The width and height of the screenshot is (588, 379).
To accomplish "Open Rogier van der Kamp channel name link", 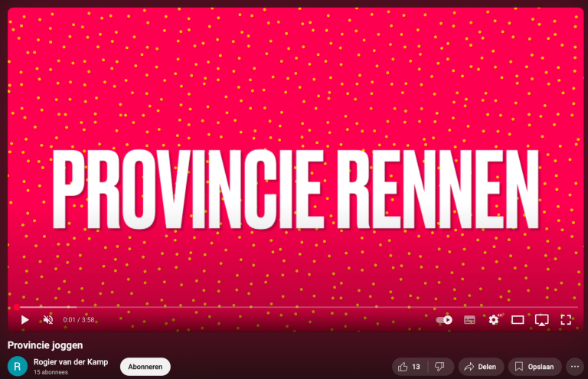I will point(71,361).
